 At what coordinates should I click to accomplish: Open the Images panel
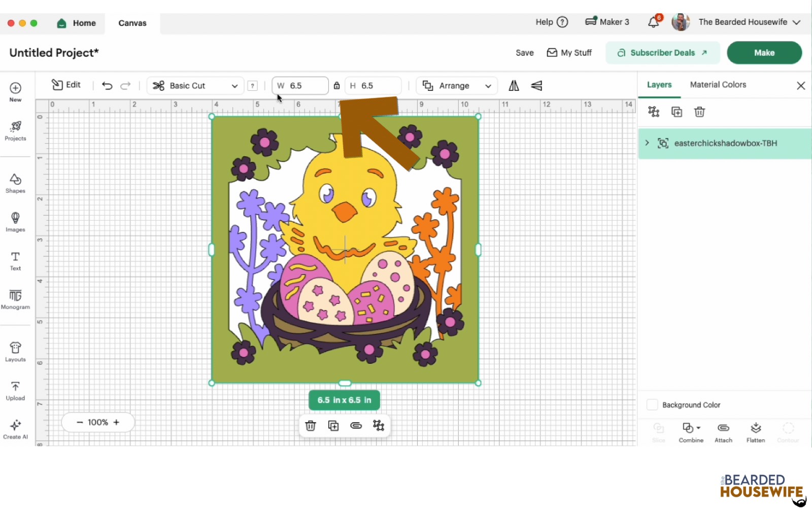coord(15,222)
